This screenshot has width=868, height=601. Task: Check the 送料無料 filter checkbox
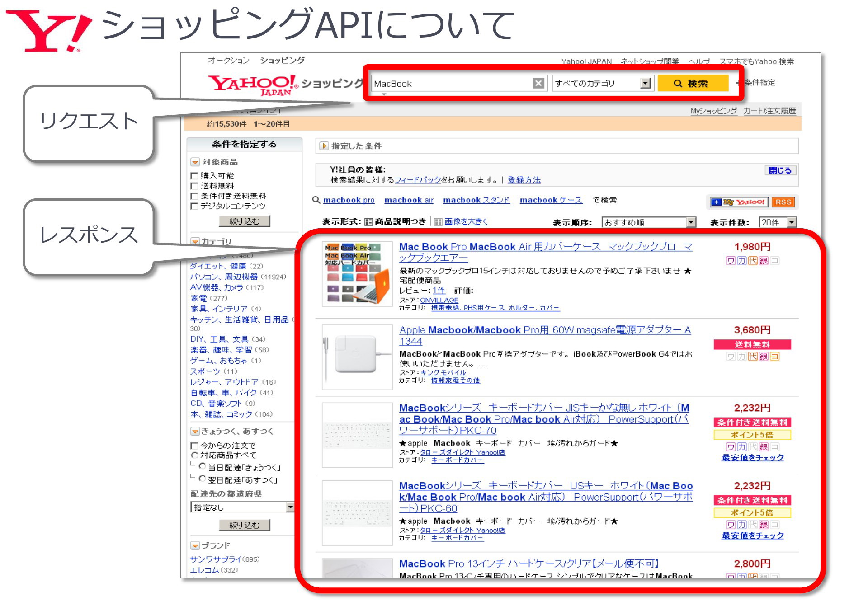pos(194,186)
